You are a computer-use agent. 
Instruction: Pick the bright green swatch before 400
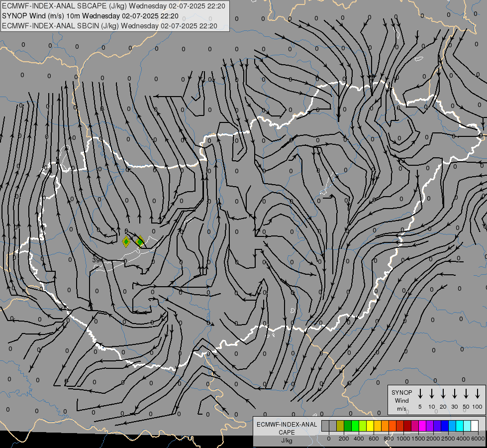(x=355, y=426)
